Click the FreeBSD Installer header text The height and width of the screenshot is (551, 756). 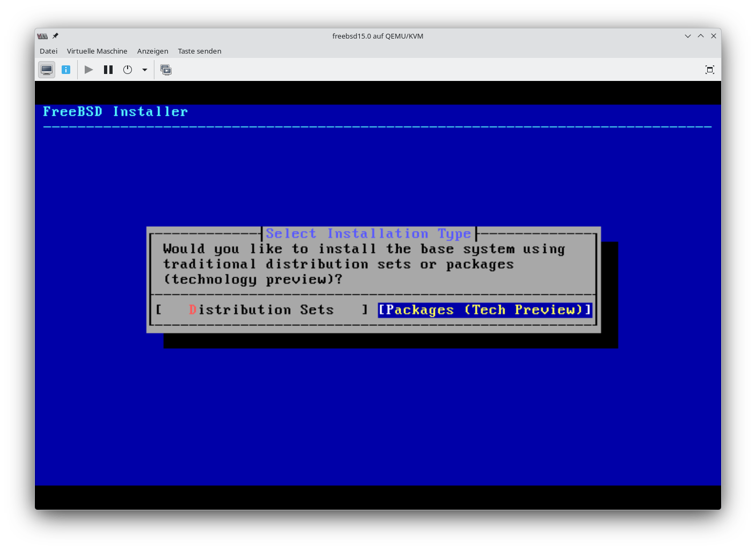pyautogui.click(x=115, y=111)
